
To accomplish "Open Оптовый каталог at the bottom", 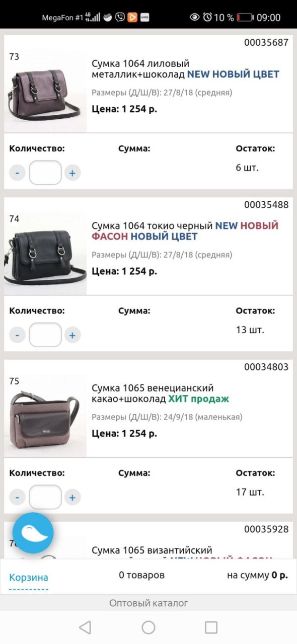I will point(148,603).
